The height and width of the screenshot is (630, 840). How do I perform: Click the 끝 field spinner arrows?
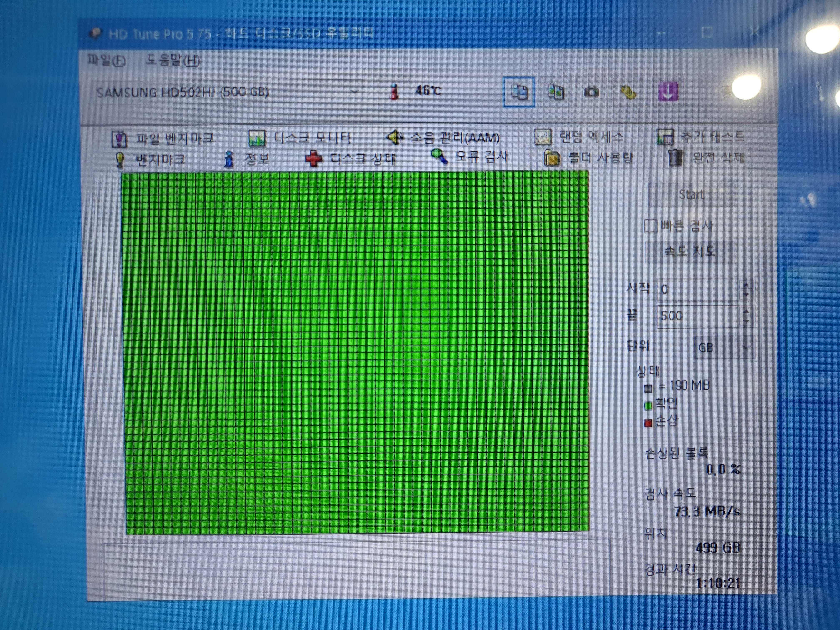[x=746, y=316]
